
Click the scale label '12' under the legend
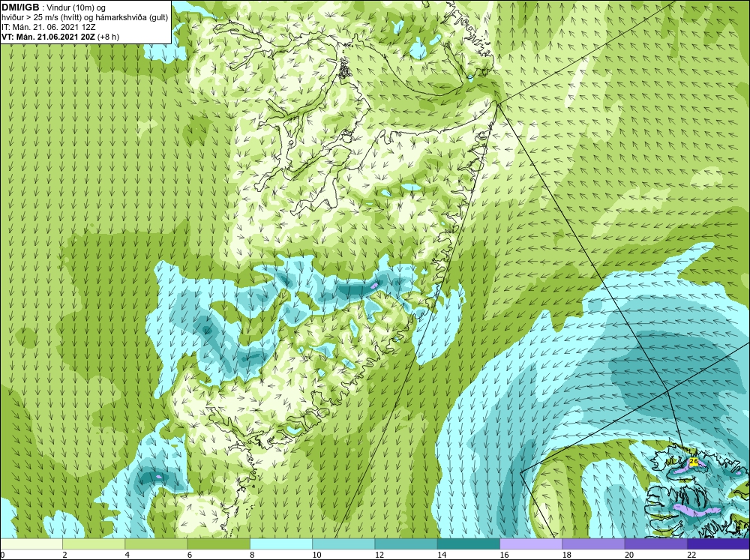click(x=379, y=555)
